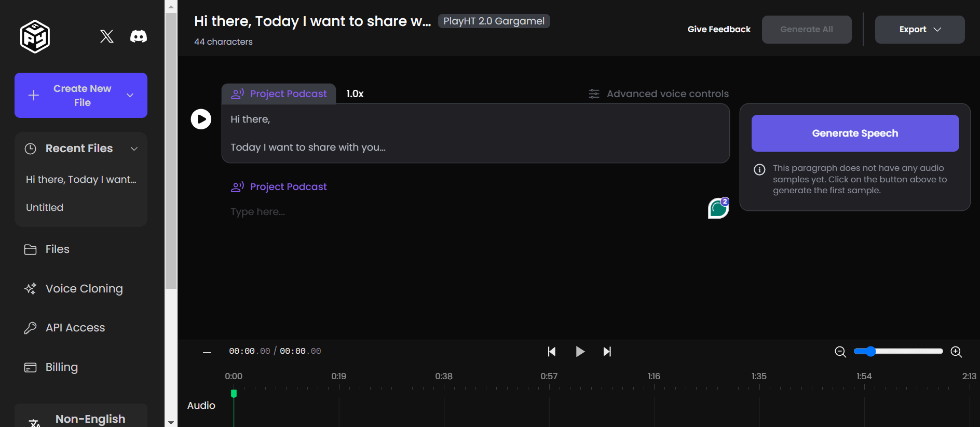Open Voice Cloning from sidebar
980x427 pixels.
tap(84, 289)
